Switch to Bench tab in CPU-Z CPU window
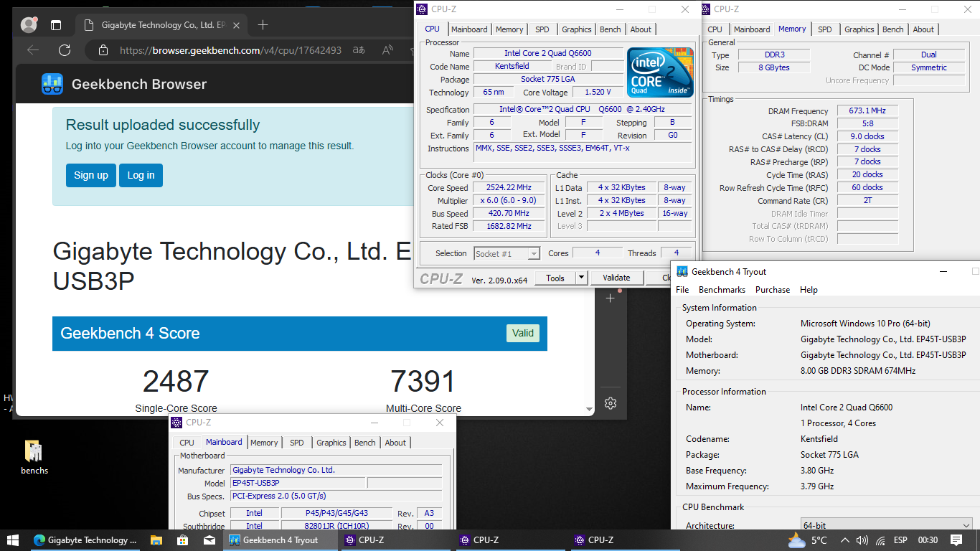The width and height of the screenshot is (980, 551). pos(611,29)
